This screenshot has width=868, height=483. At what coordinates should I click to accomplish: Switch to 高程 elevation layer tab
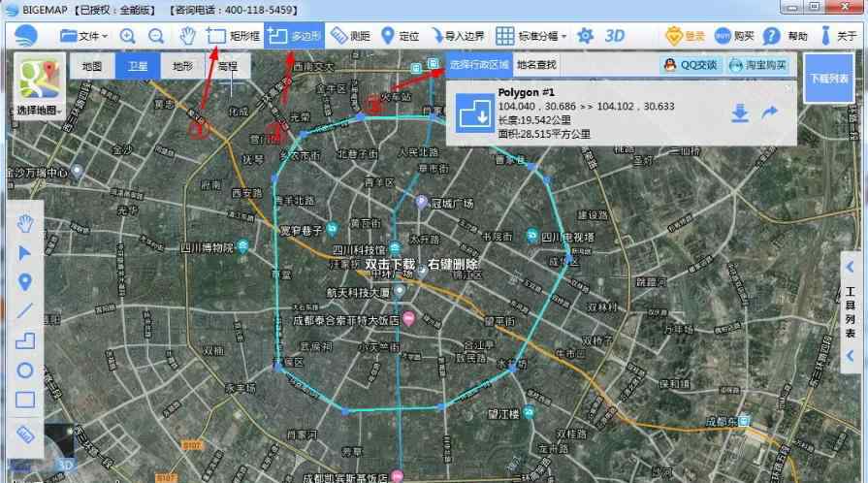tap(228, 67)
